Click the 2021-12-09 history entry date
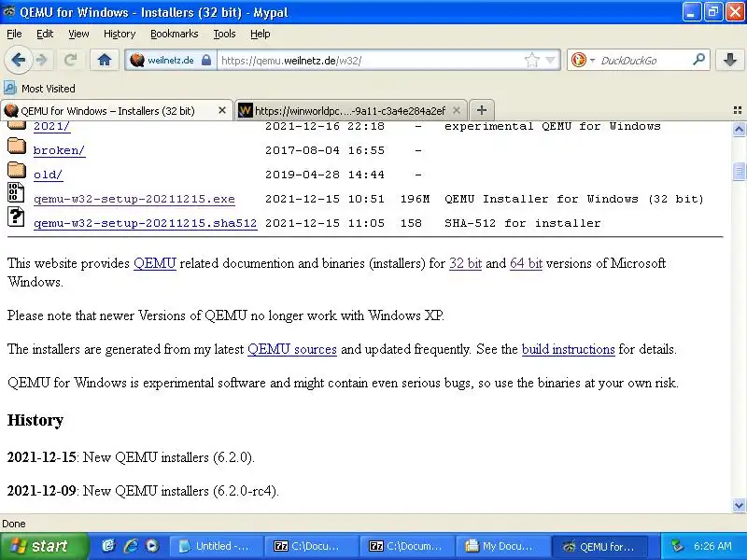This screenshot has width=747, height=560. pos(41,491)
